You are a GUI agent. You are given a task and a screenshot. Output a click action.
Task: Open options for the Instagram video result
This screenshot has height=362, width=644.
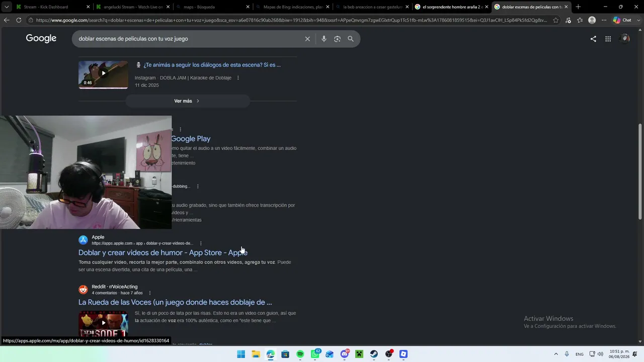238,78
